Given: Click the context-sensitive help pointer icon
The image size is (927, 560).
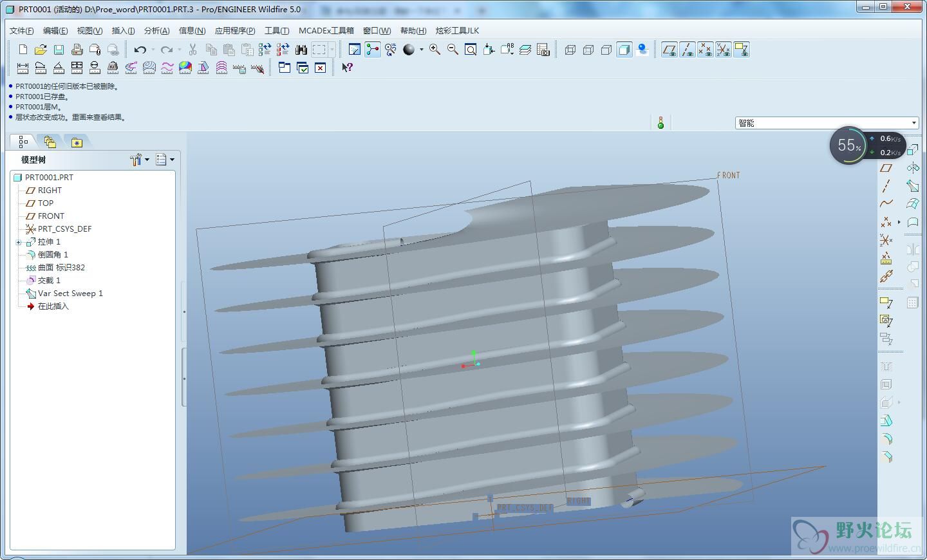Looking at the screenshot, I should pyautogui.click(x=347, y=68).
